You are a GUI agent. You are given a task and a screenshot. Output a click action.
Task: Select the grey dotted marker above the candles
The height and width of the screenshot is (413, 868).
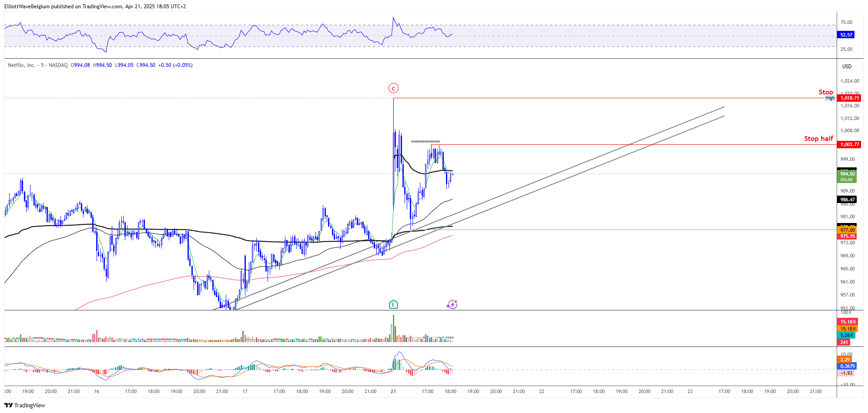pos(426,141)
